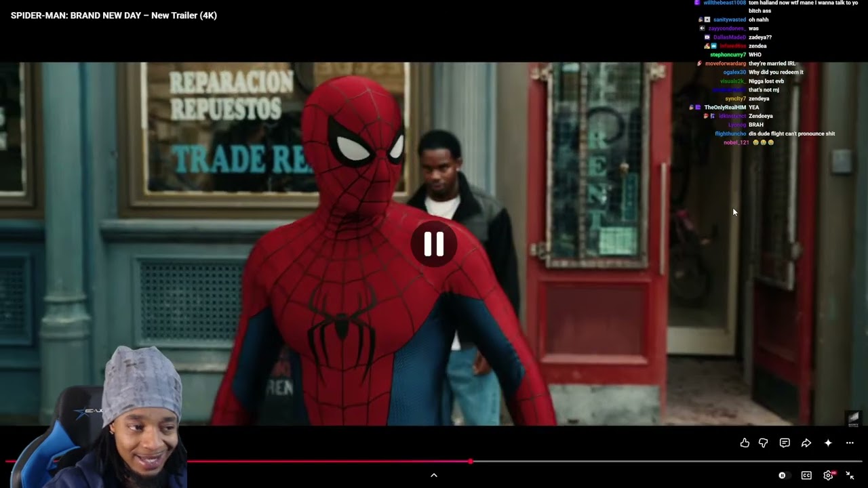Click username stephoncurry7 in chat
The image size is (868, 488).
728,55
